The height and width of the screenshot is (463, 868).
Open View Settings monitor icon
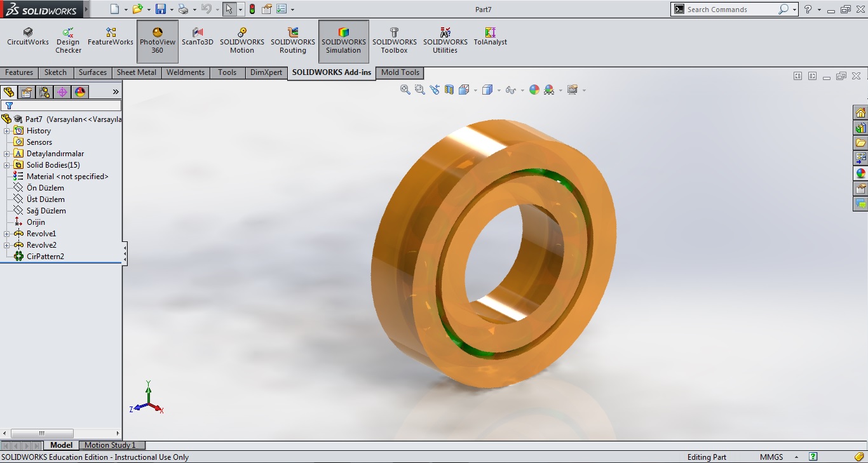pyautogui.click(x=572, y=90)
